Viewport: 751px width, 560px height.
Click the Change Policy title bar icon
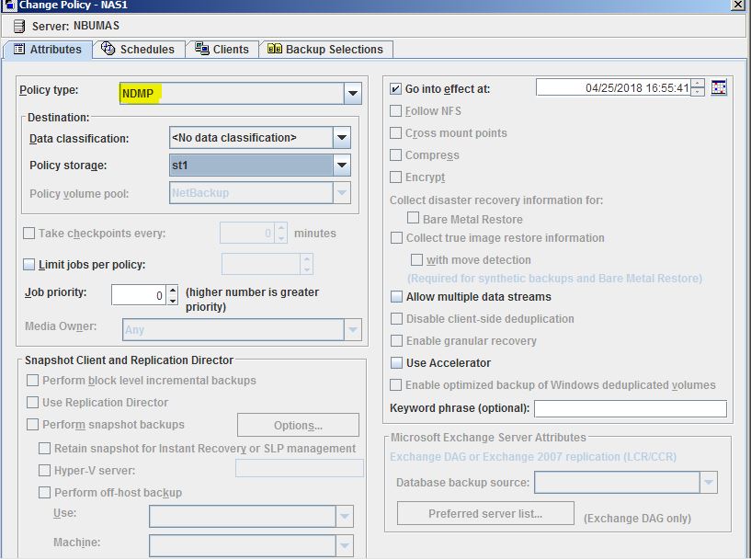[8, 6]
